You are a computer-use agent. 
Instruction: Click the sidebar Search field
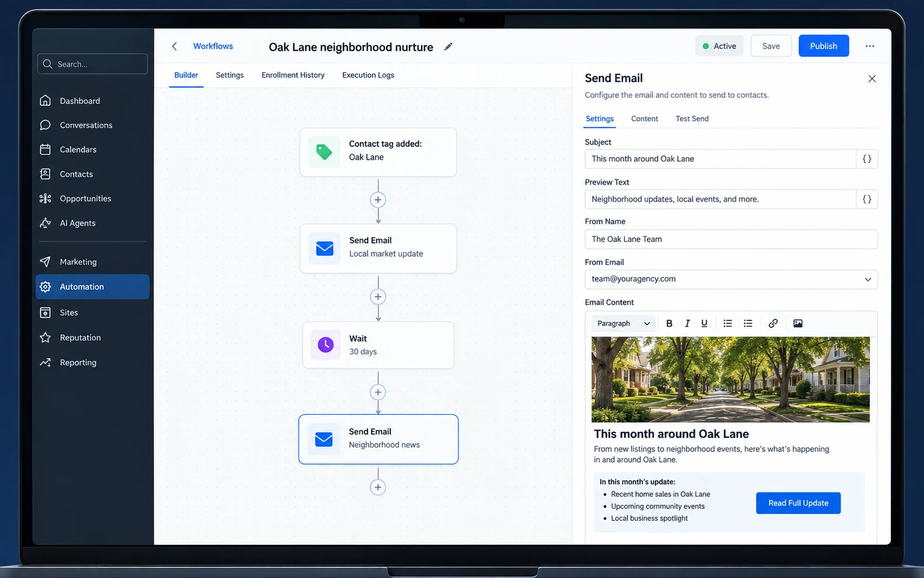click(x=92, y=64)
